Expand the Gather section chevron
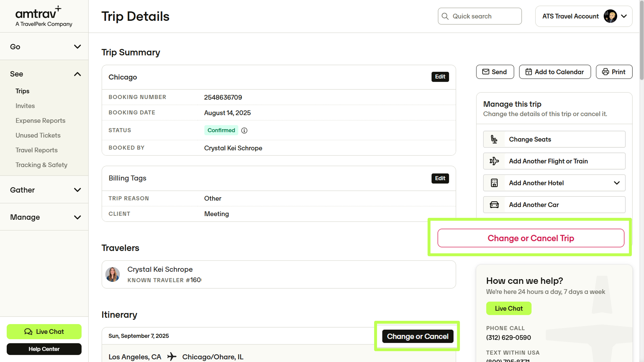The image size is (644, 362). click(77, 190)
